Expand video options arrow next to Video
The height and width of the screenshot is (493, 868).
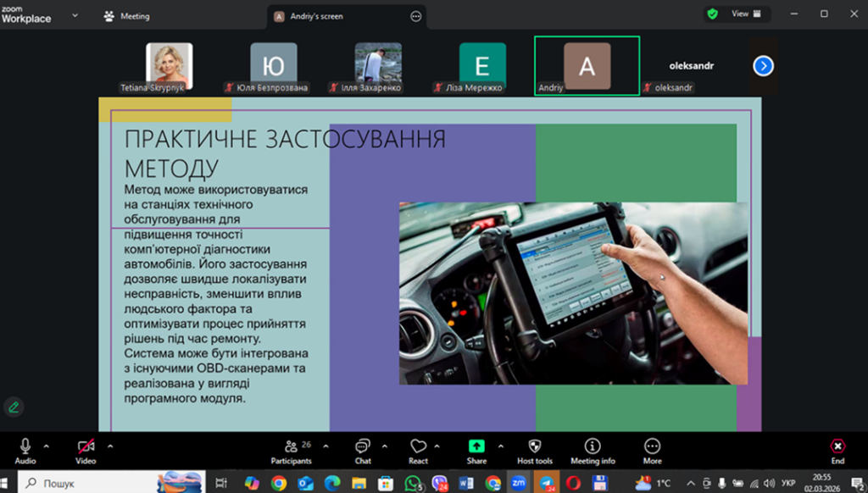(x=110, y=446)
